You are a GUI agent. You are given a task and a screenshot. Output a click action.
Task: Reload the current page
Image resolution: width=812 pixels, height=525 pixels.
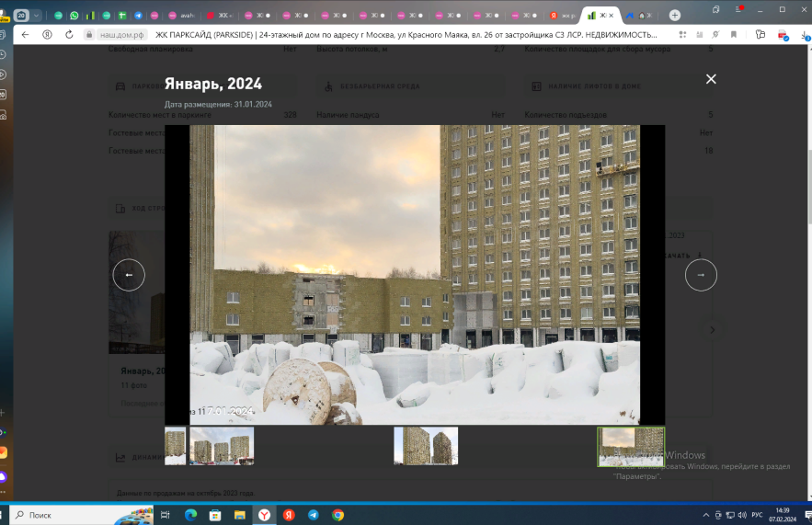[x=69, y=35]
